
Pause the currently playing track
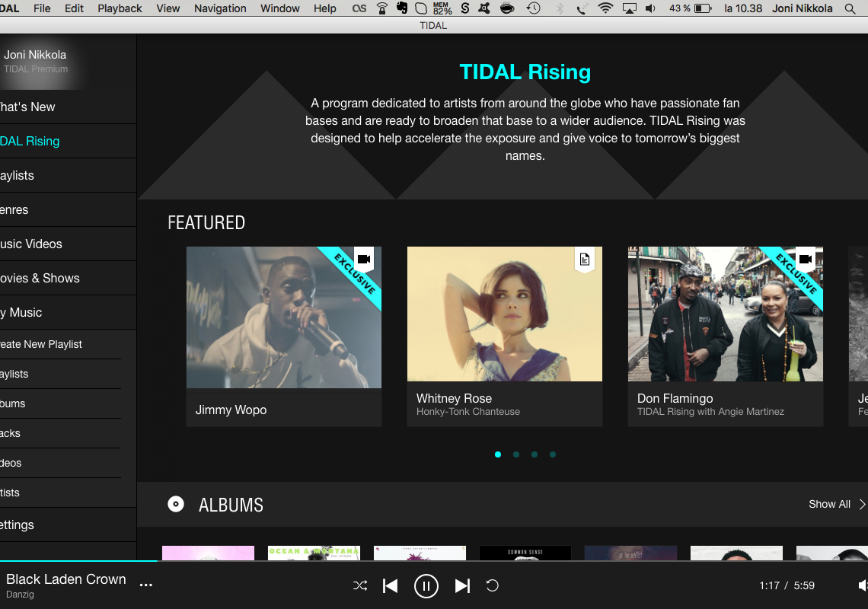pyautogui.click(x=426, y=586)
